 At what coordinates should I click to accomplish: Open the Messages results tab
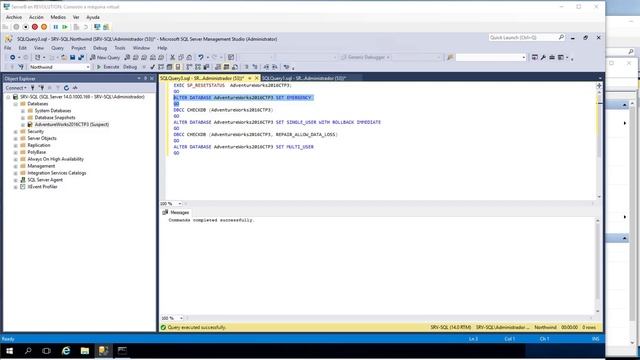click(x=176, y=212)
